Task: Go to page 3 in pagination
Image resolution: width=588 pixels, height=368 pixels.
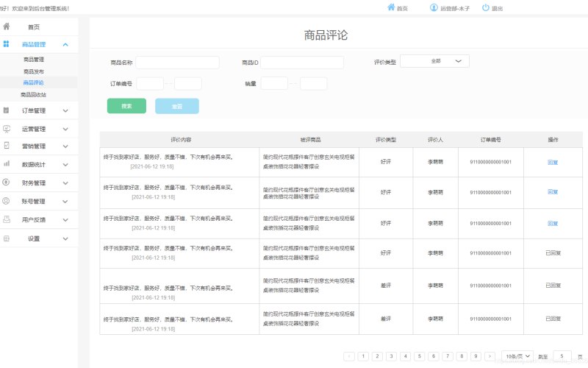Action: [x=391, y=356]
